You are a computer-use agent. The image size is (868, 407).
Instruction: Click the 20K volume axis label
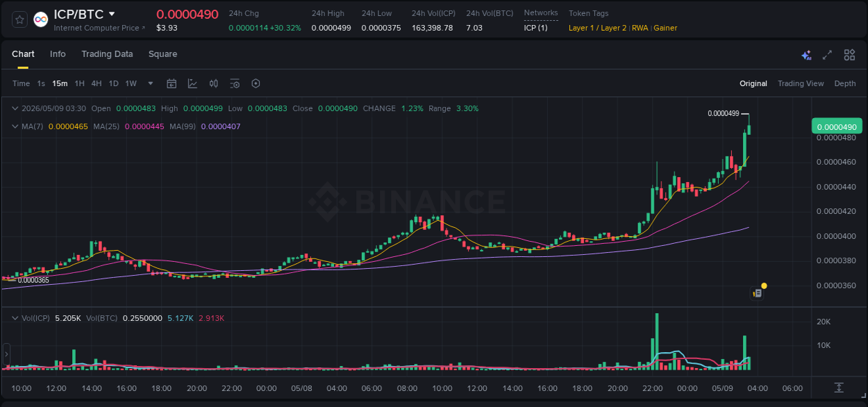tap(824, 322)
